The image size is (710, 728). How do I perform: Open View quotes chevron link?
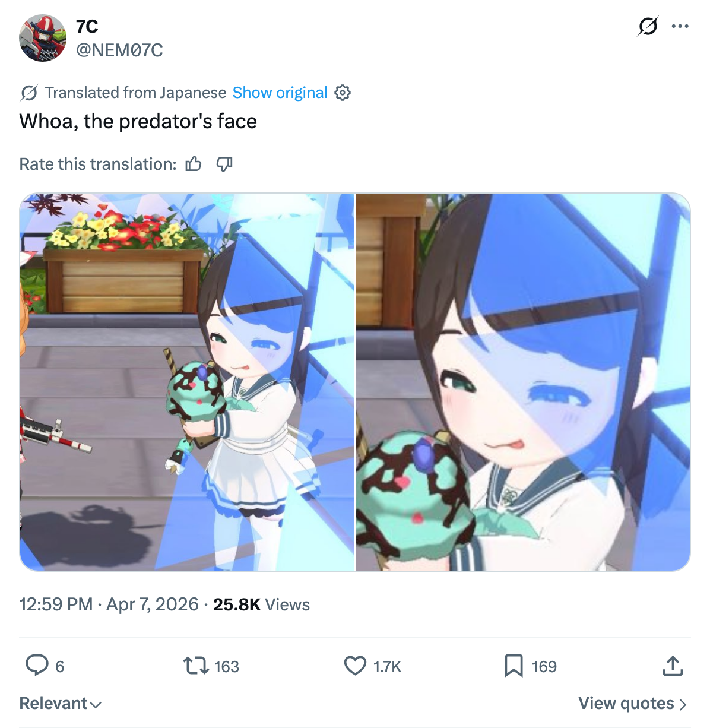coord(633,703)
